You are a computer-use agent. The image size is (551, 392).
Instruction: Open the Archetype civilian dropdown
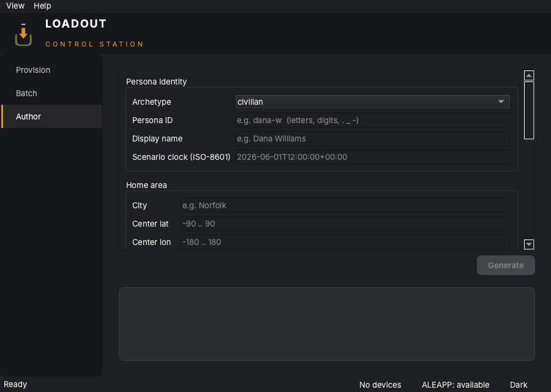(372, 102)
